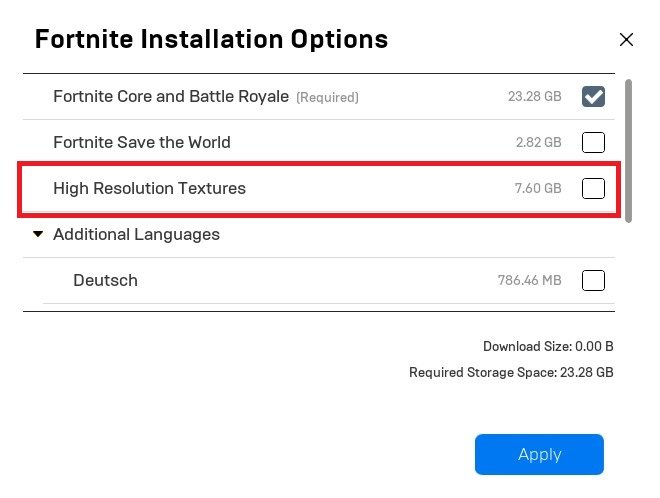
Task: Click the 786.46 MB size value
Action: [x=529, y=281]
